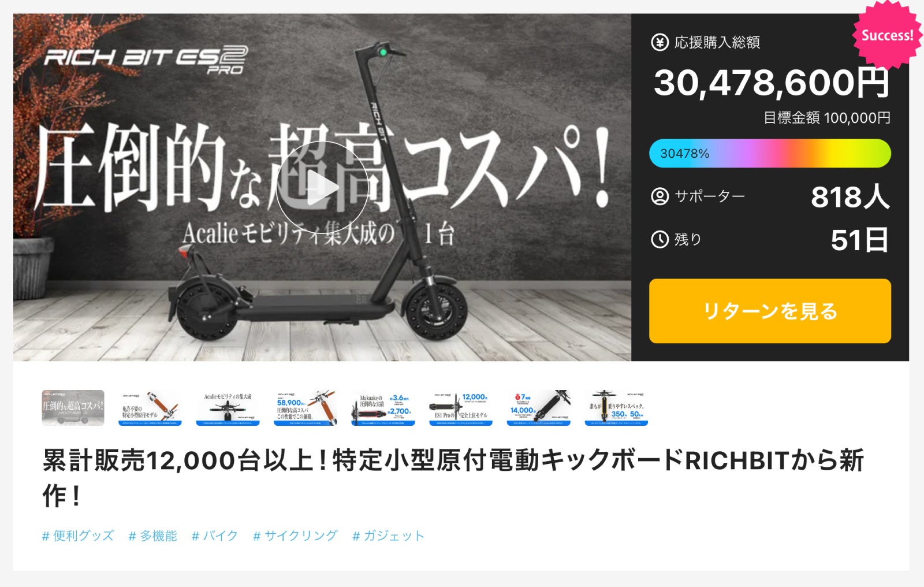Viewport: 924px width, 587px height.
Task: Click the clock icon beside 残り
Action: [x=660, y=239]
